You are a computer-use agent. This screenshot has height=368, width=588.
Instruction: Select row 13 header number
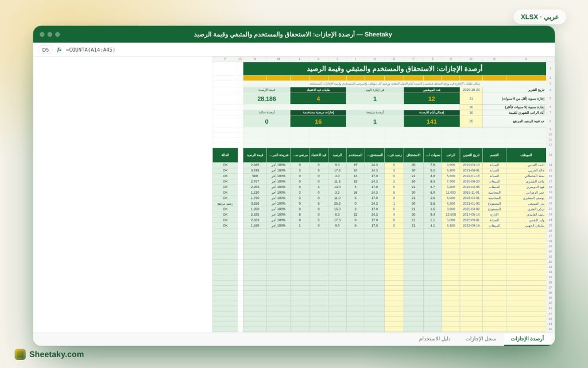coord(550,155)
